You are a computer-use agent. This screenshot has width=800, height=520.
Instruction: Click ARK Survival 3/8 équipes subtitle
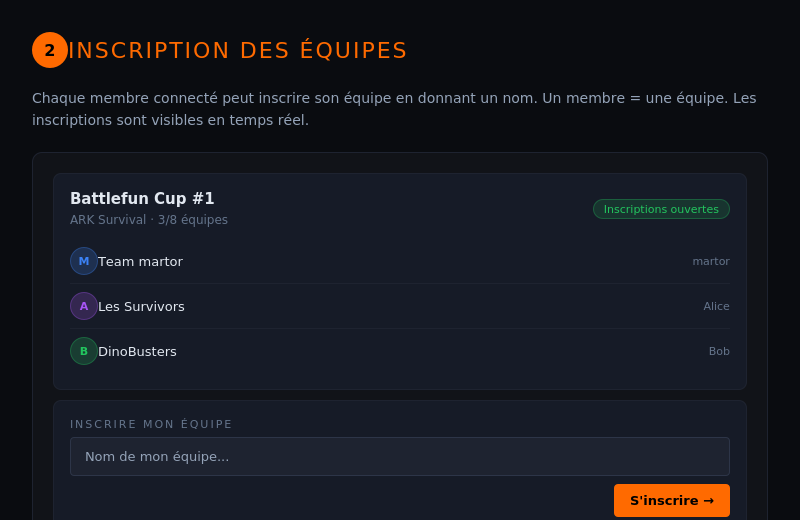pyautogui.click(x=149, y=220)
